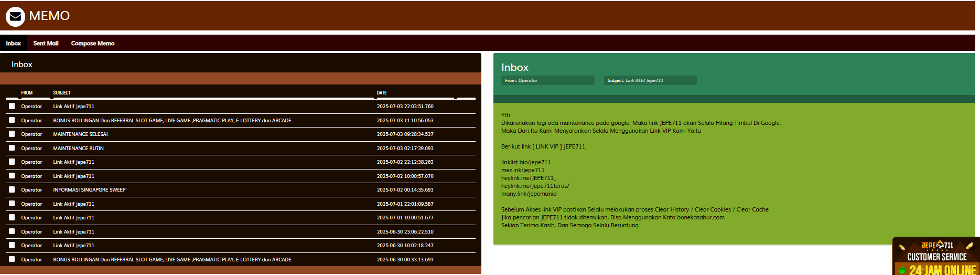The image size is (980, 275).
Task: Open the MAINTENANCE RUTIN memo
Action: point(78,149)
